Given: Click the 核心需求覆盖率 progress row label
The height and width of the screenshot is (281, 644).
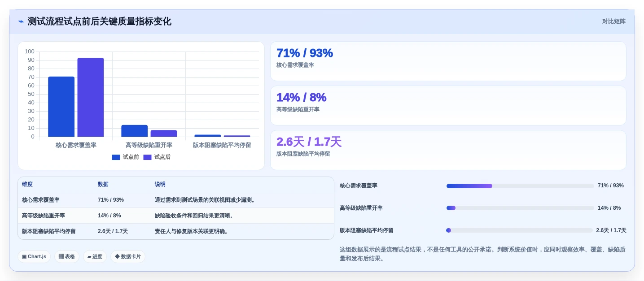Looking at the screenshot, I should tap(359, 186).
